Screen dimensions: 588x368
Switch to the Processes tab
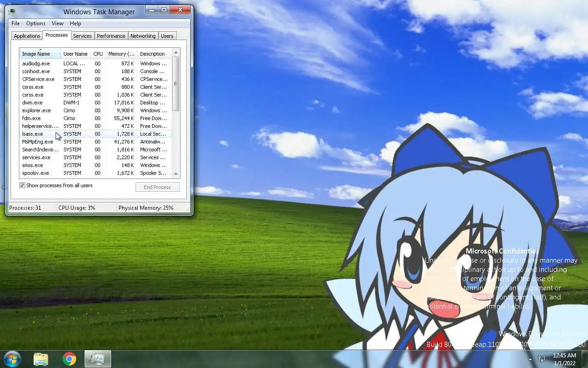tap(57, 35)
